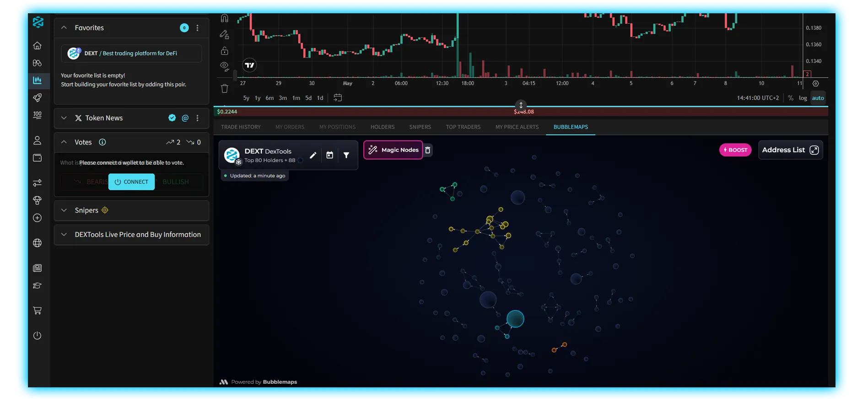The image size is (868, 402).
Task: Toggle the Magic Nodes button
Action: [393, 150]
